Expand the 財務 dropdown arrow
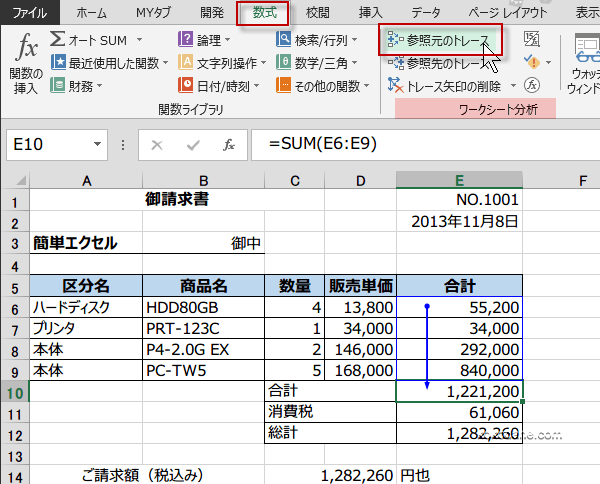The image size is (600, 484). pyautogui.click(x=99, y=86)
